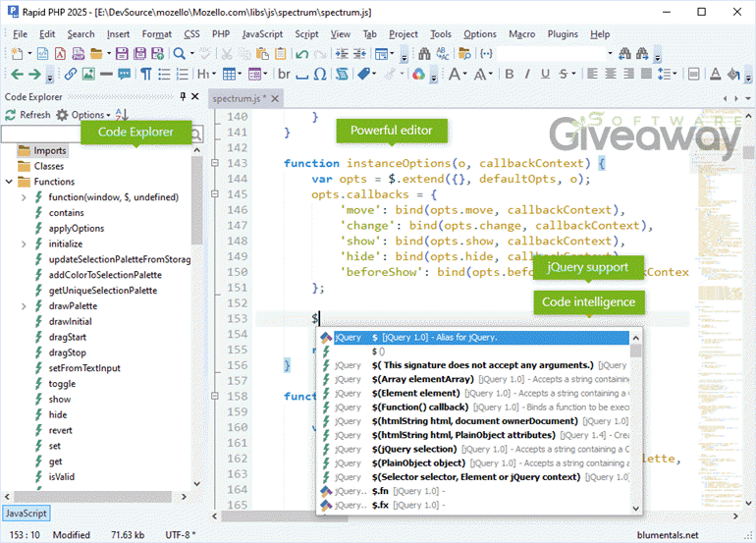Select the isValid function in Code Explorer
The image size is (756, 543).
click(x=61, y=477)
